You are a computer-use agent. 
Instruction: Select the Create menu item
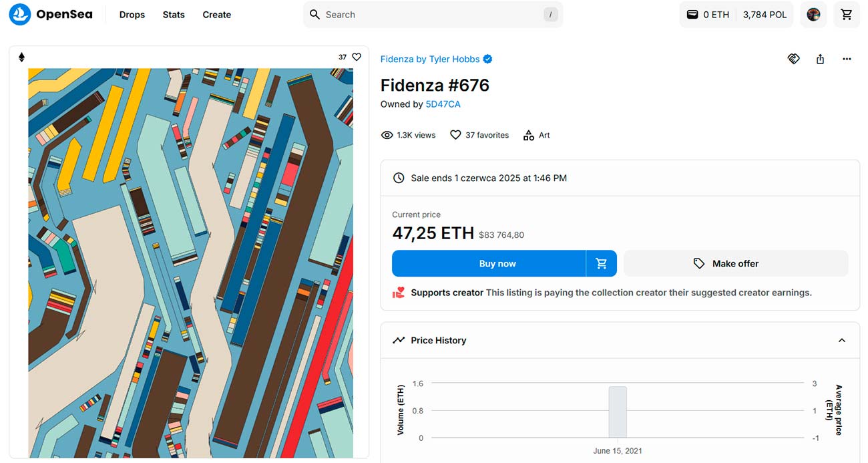point(217,14)
